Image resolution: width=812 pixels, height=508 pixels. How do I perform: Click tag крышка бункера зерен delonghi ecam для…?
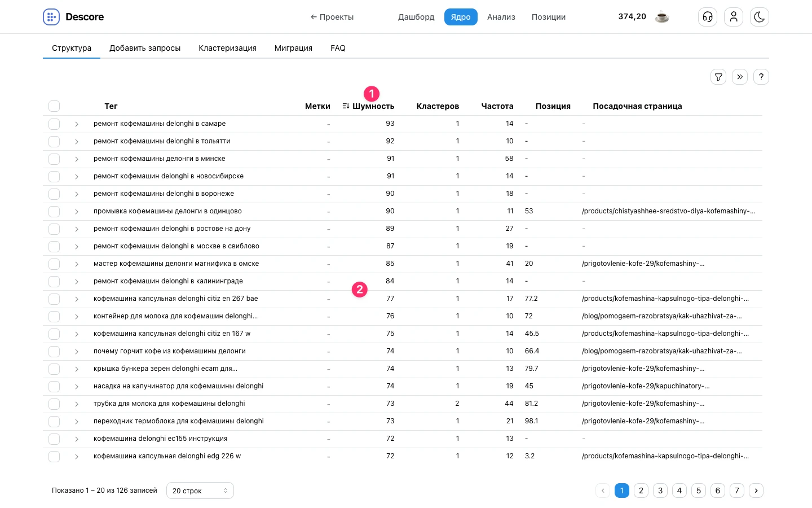click(x=165, y=369)
